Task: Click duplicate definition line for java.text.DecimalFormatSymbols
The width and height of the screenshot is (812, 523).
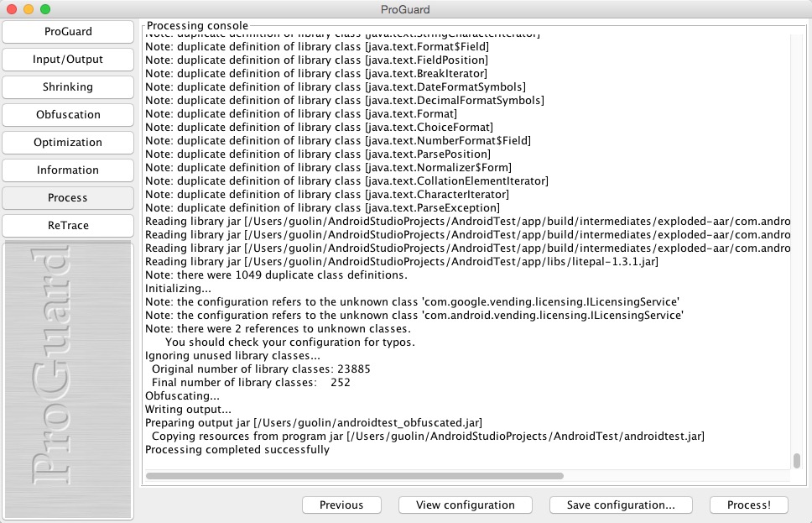Action: [x=345, y=100]
